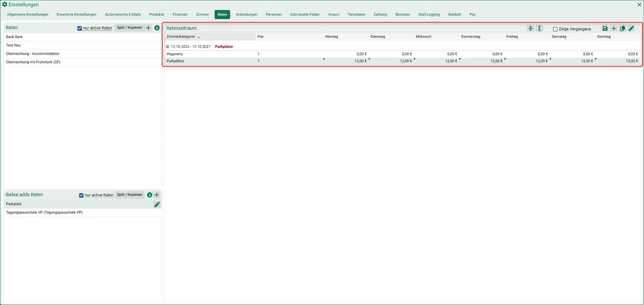Open the info icon in ibelsa.adds Raten
644x305 pixels.
tap(150, 195)
